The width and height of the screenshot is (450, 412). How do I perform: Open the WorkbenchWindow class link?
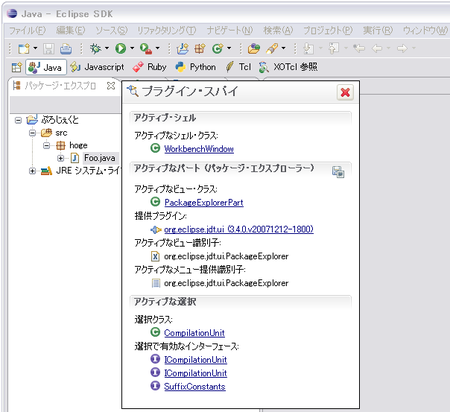[x=199, y=149]
